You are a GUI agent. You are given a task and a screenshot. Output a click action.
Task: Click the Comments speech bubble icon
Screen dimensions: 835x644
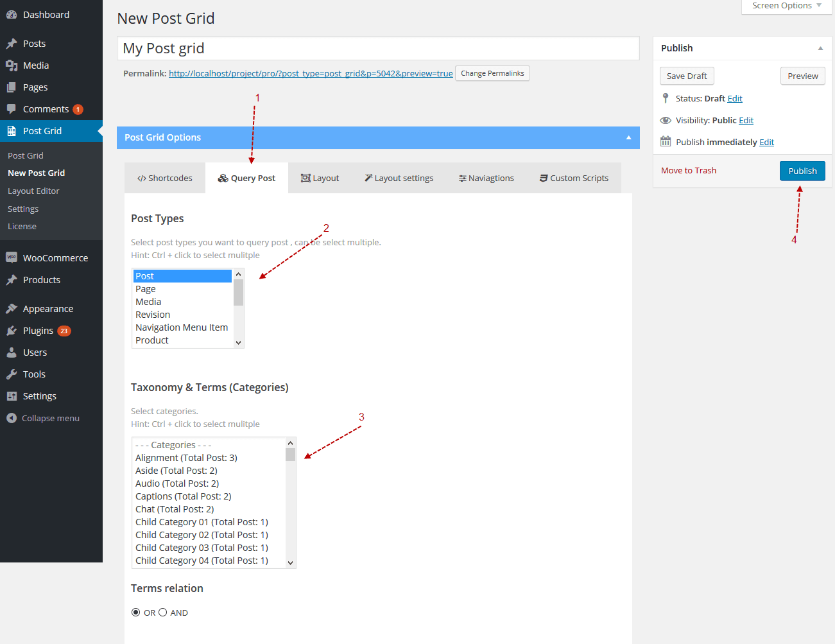click(x=12, y=109)
